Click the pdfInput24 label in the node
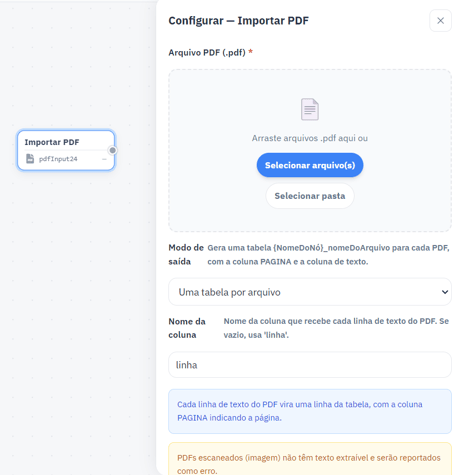Viewport: 459px width, 475px height. pos(58,159)
